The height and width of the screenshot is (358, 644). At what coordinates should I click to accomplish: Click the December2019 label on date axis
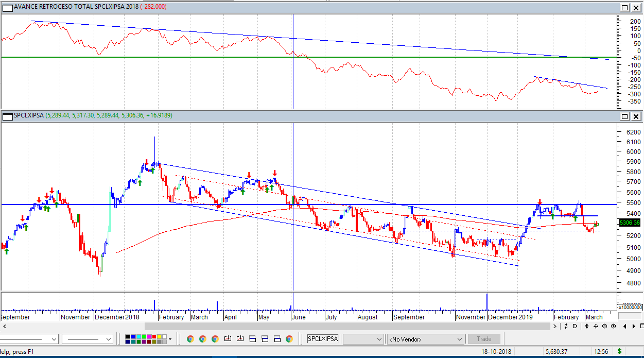[511, 317]
